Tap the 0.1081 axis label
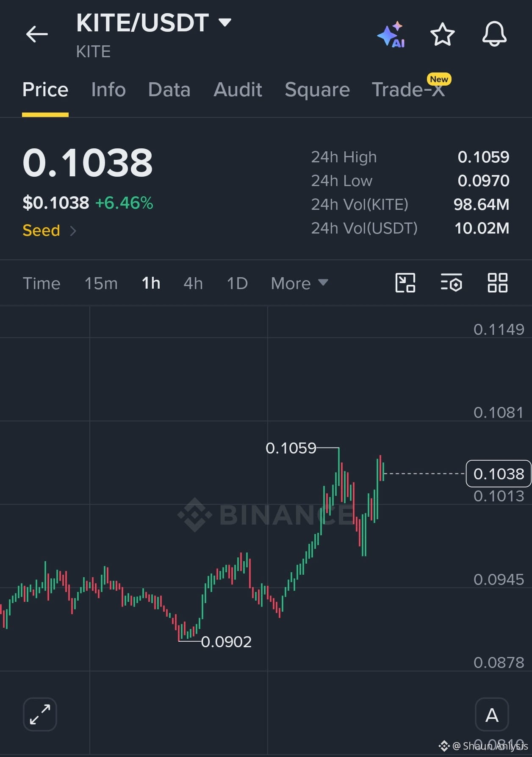 tap(499, 412)
